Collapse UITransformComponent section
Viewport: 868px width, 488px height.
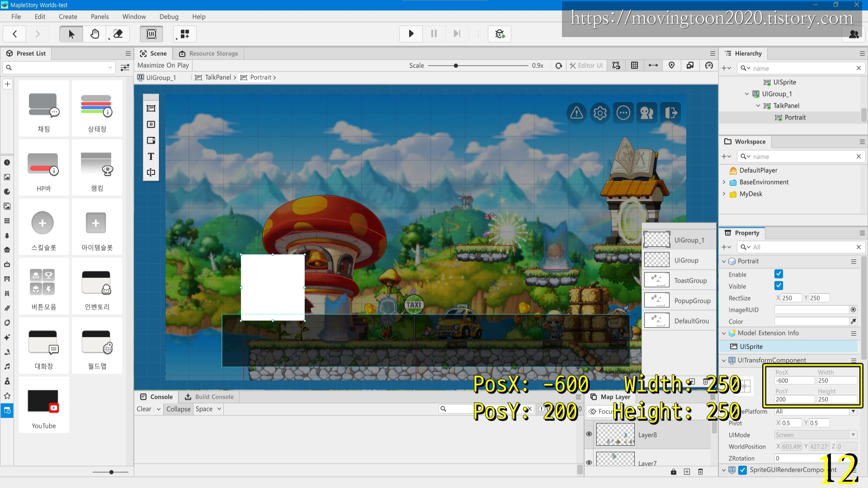point(724,360)
